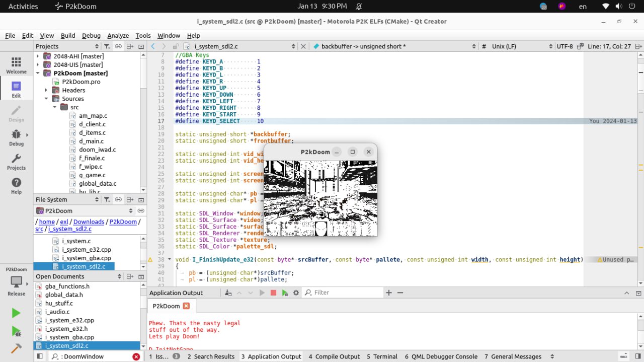Screen dimensions: 644x362
Task: Filter the Projects tree with funnel icon
Action: click(x=107, y=46)
